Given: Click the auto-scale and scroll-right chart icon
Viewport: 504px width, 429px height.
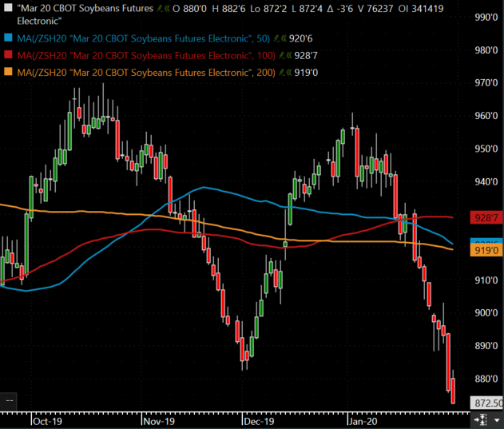Looking at the screenshot, I should click(480, 420).
